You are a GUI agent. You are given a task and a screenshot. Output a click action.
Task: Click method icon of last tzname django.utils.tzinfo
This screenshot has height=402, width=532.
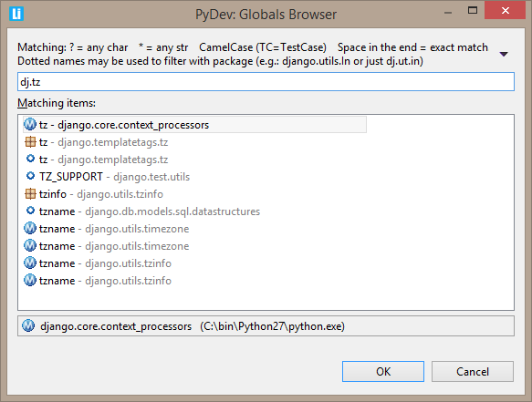[x=30, y=281]
